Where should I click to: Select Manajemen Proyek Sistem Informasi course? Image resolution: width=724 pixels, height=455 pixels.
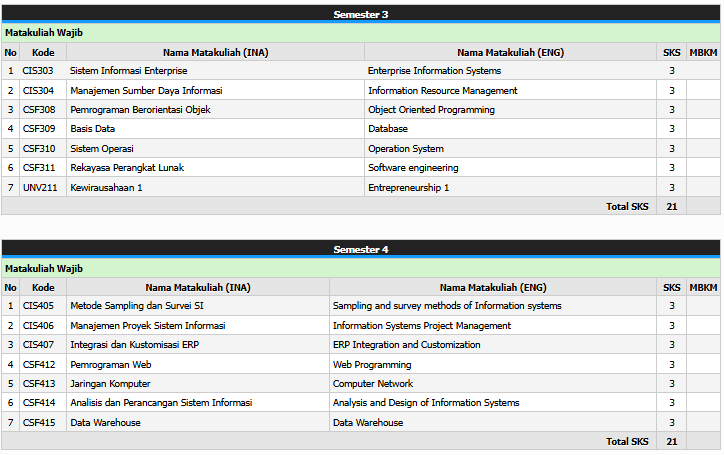tap(147, 325)
